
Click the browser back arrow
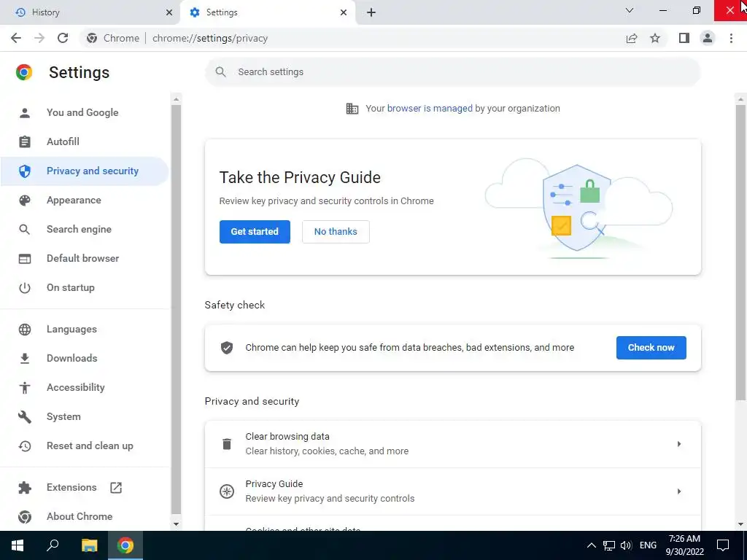click(x=16, y=38)
